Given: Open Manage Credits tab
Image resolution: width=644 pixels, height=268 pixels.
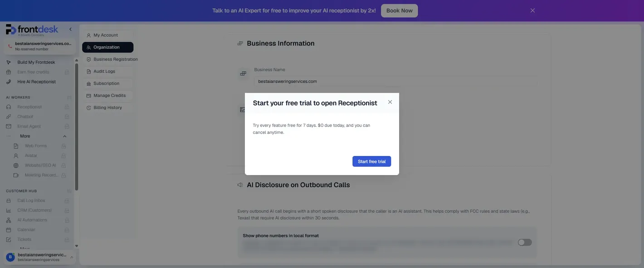Looking at the screenshot, I should pos(107,96).
